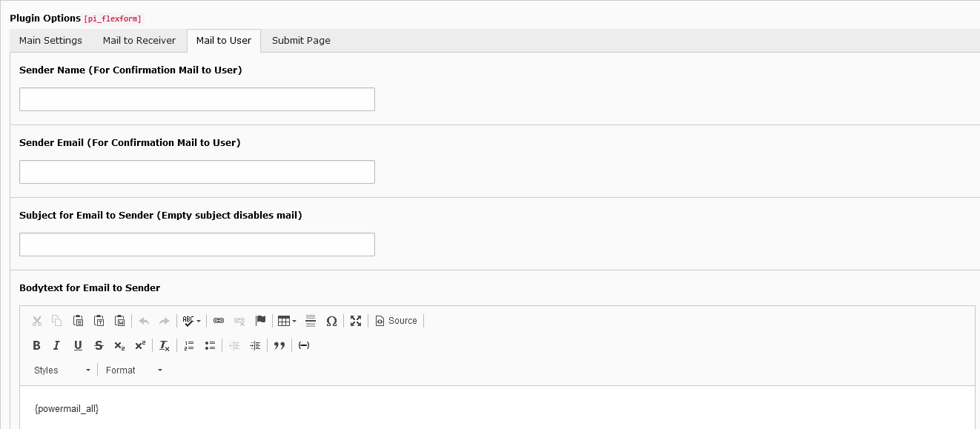Insert a bulleted list
Screen dimensions: 980x429
point(210,345)
